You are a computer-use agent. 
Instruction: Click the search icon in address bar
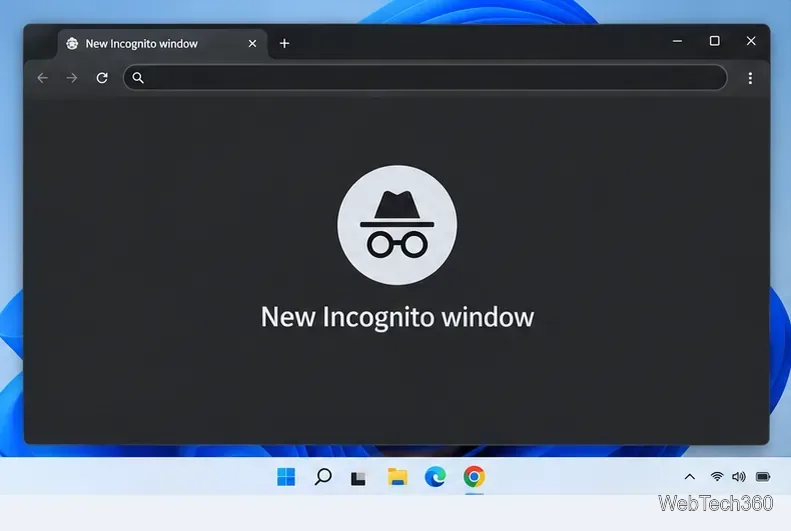[138, 78]
